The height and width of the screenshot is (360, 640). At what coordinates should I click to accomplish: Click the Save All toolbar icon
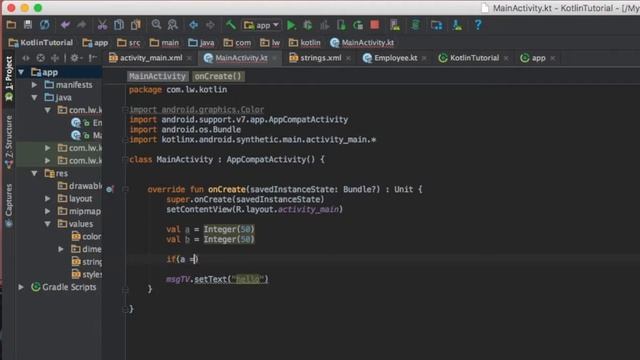coord(28,25)
